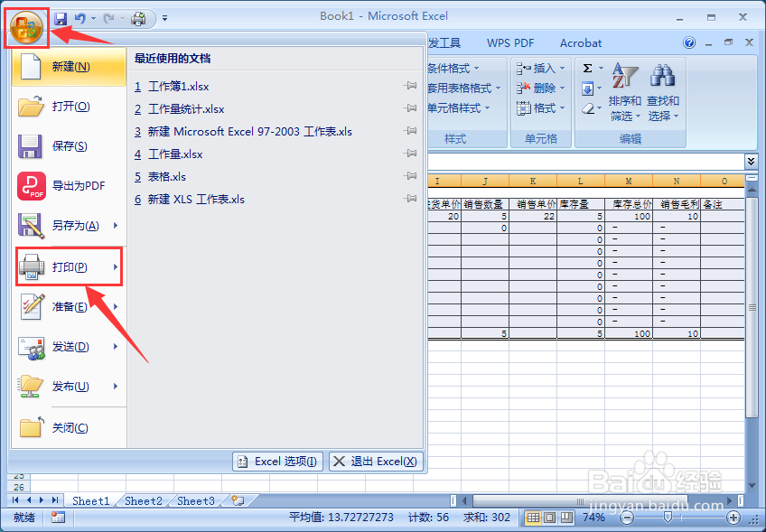The width and height of the screenshot is (766, 532).
Task: Save using the quick access floppy icon
Action: pyautogui.click(x=61, y=19)
